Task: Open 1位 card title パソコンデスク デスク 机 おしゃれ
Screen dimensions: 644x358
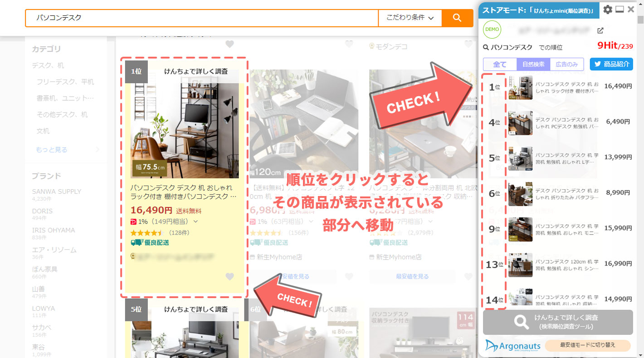Action: [x=184, y=192]
